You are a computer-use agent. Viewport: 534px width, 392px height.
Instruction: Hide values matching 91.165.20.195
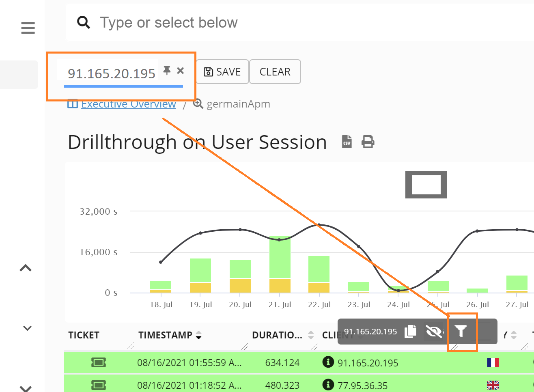434,332
